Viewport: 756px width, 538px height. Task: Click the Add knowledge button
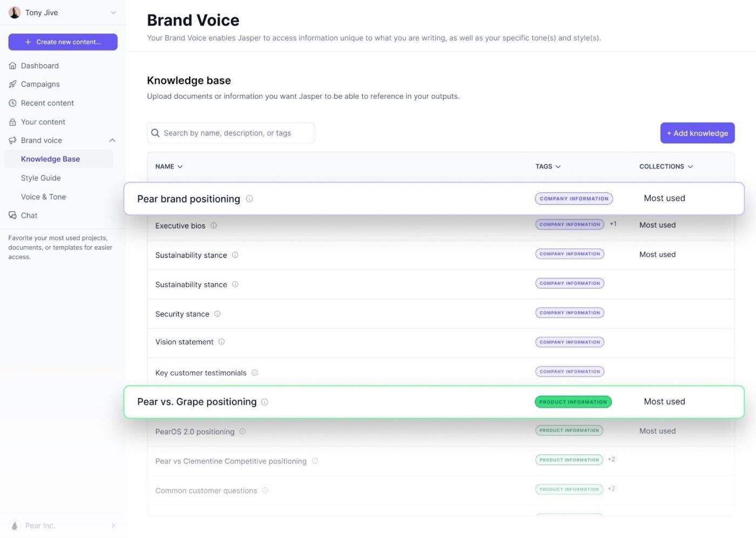697,133
